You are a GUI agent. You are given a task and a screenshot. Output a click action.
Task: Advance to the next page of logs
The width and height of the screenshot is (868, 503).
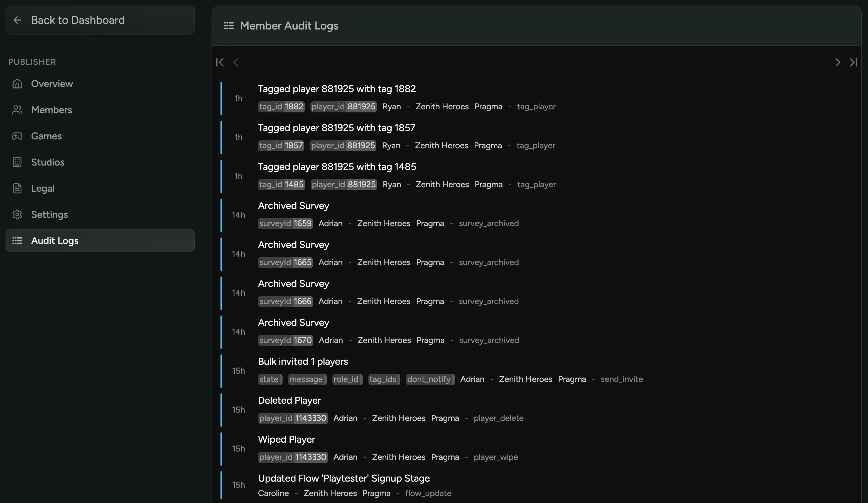[838, 62]
